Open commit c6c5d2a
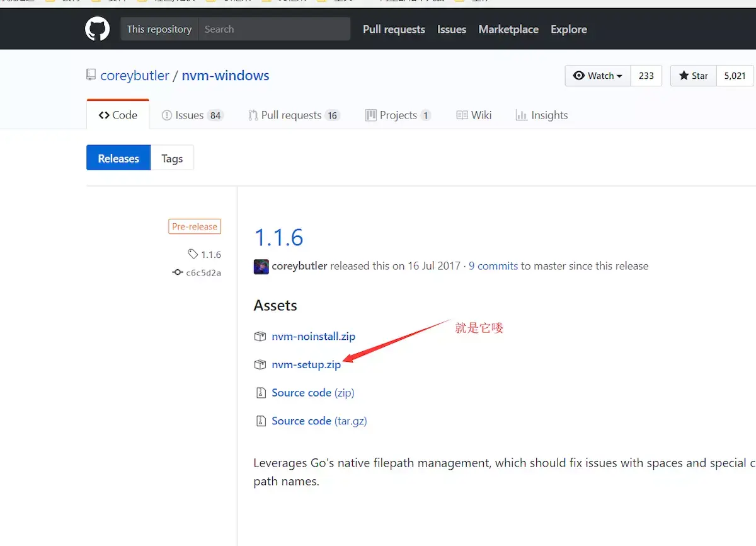Screen dimensions: 756x546 point(203,273)
